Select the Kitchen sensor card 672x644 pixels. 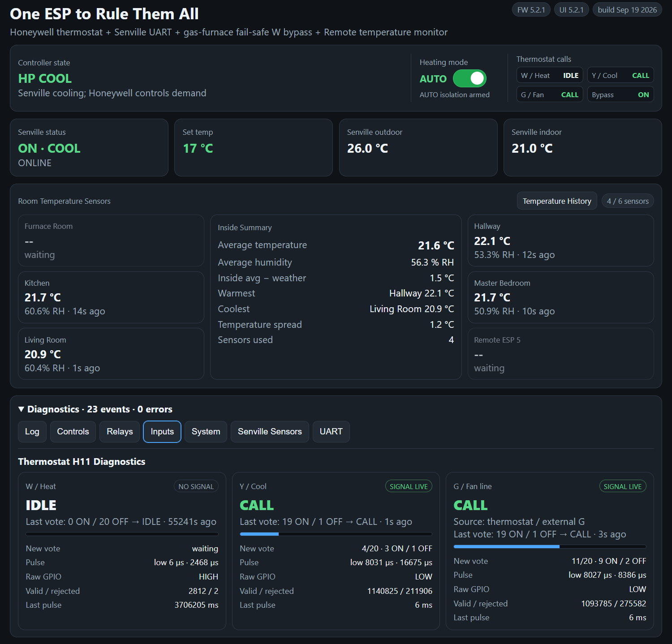click(x=111, y=297)
